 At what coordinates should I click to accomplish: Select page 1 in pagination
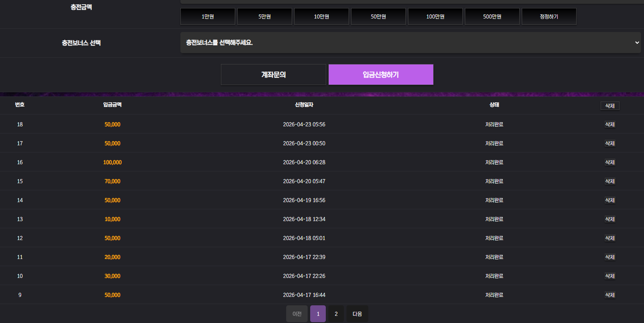coord(318,314)
